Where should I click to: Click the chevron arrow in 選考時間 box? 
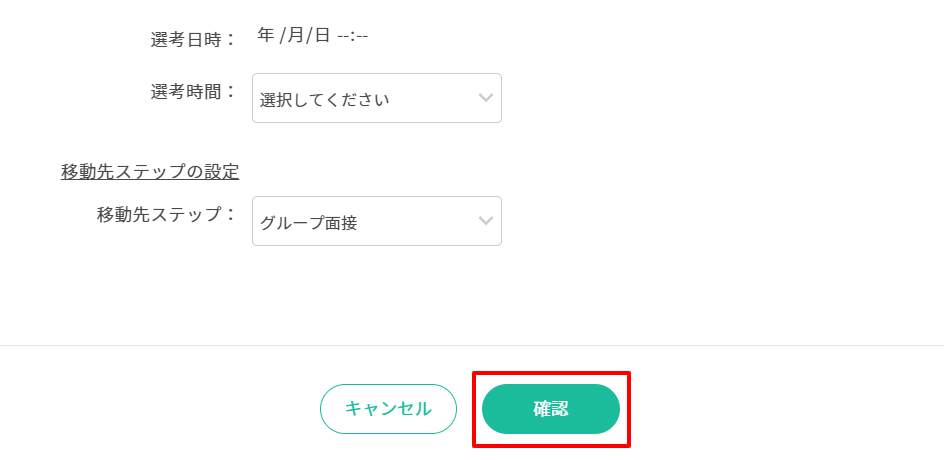[486, 98]
